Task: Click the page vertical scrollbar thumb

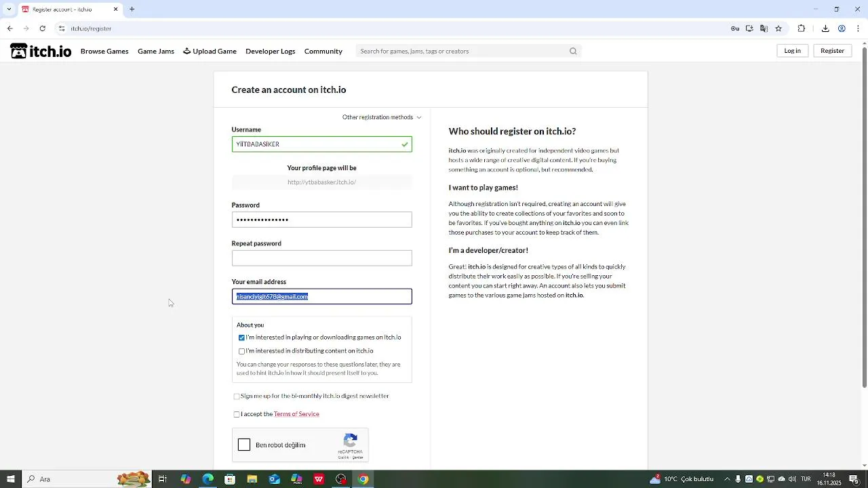Action: tap(864, 218)
